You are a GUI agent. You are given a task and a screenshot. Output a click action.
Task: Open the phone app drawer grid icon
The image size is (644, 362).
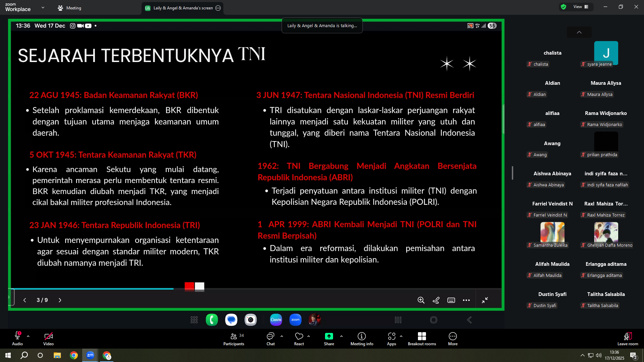194,320
